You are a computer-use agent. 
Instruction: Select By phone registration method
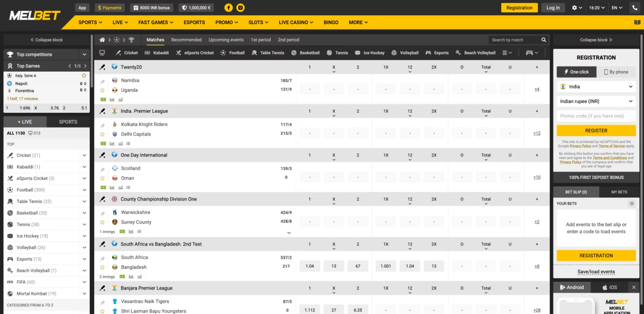tap(616, 72)
